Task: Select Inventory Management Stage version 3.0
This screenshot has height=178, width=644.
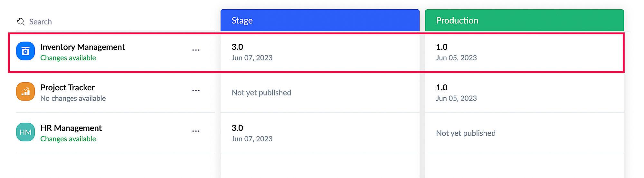Action: 237,47
